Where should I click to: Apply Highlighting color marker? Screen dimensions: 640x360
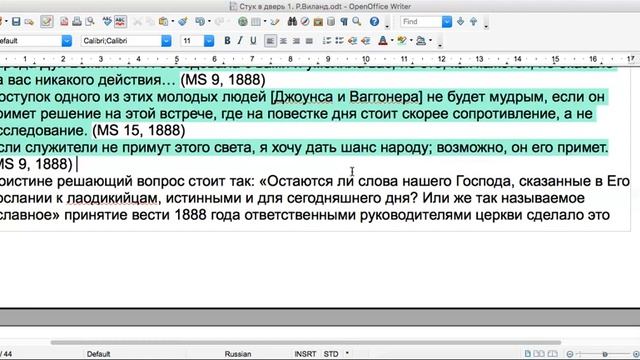402,41
